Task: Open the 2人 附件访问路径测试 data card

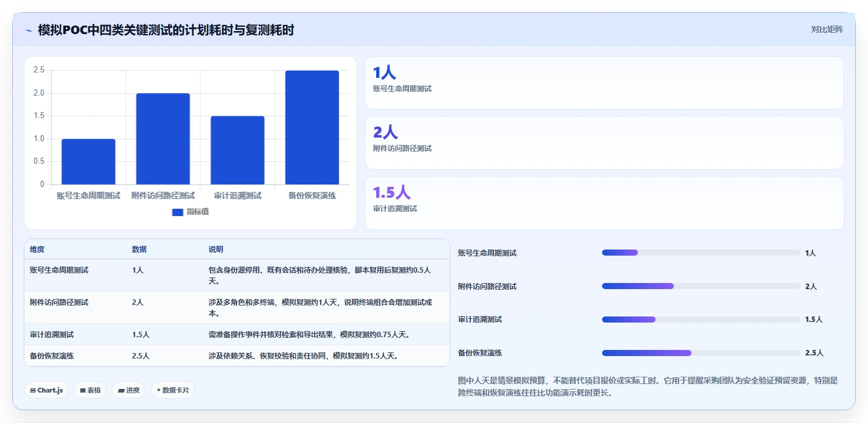Action: 604,142
